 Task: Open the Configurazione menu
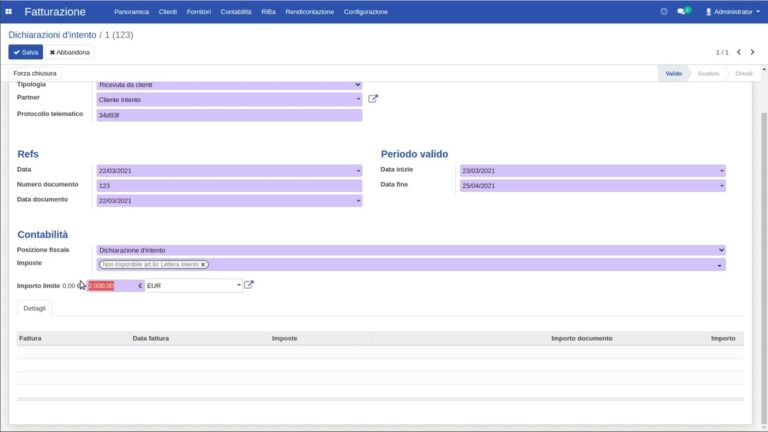365,12
